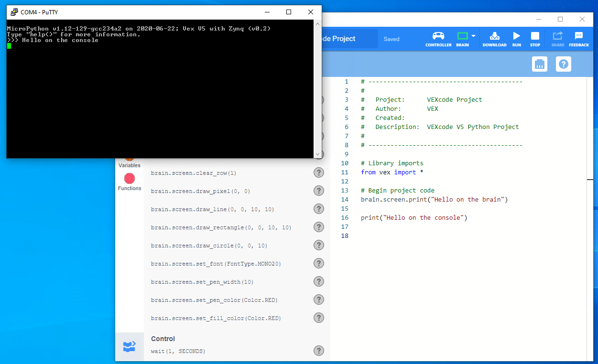Viewport: 598px width, 364px height.
Task: Open the robot devices panel icon
Action: 540,64
